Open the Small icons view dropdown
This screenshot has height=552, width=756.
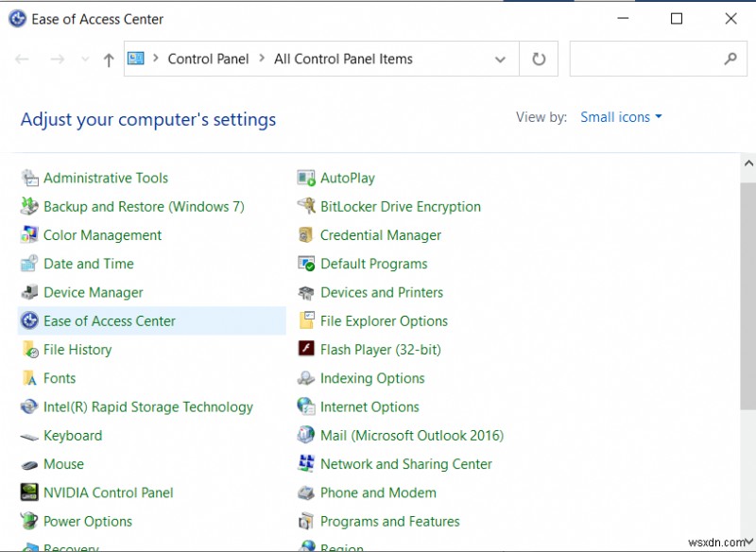(621, 116)
